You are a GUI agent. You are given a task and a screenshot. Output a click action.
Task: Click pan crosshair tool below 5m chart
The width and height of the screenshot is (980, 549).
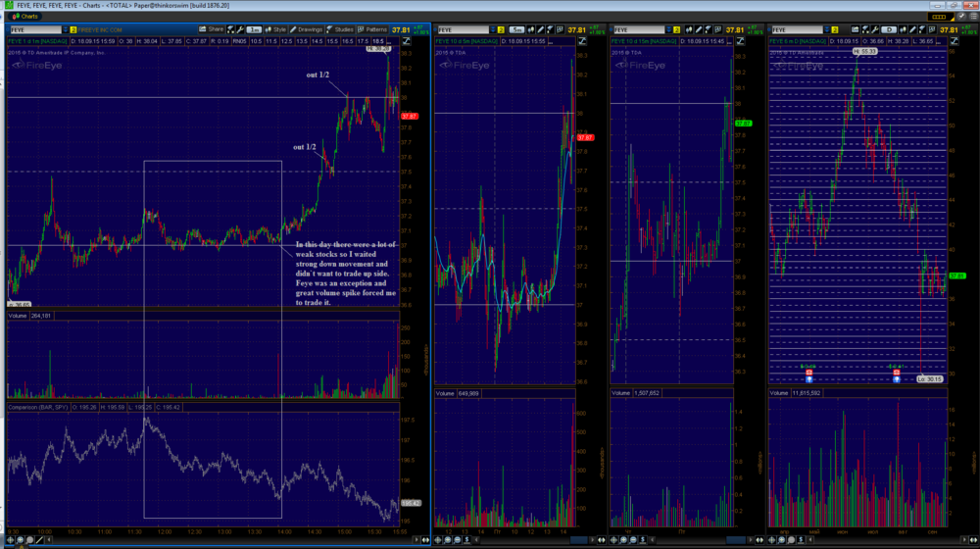437,539
